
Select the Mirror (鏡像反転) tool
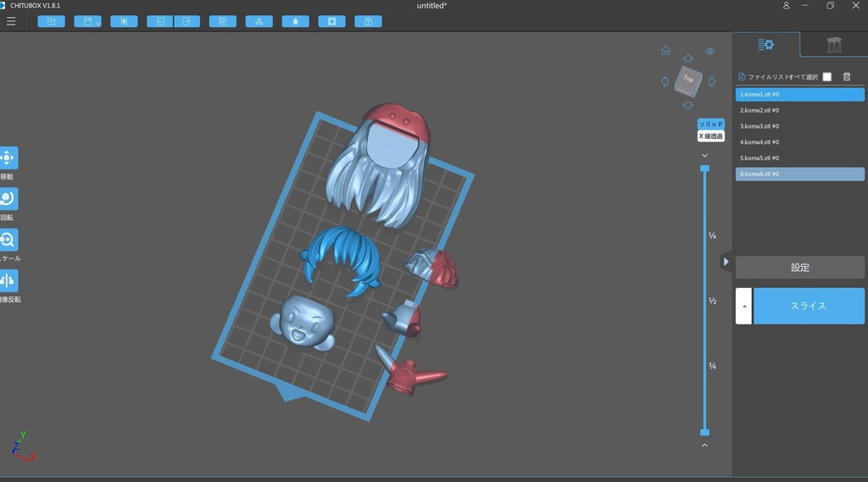8,280
